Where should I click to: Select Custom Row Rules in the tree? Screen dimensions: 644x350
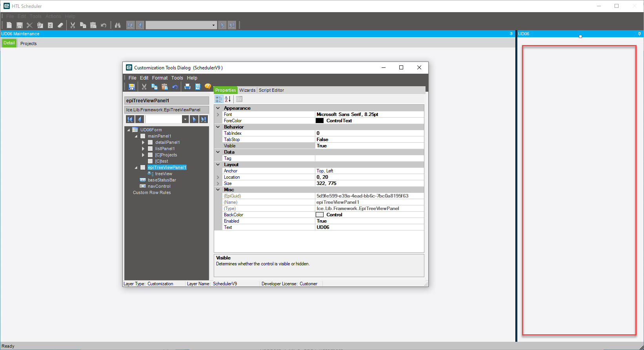click(152, 193)
